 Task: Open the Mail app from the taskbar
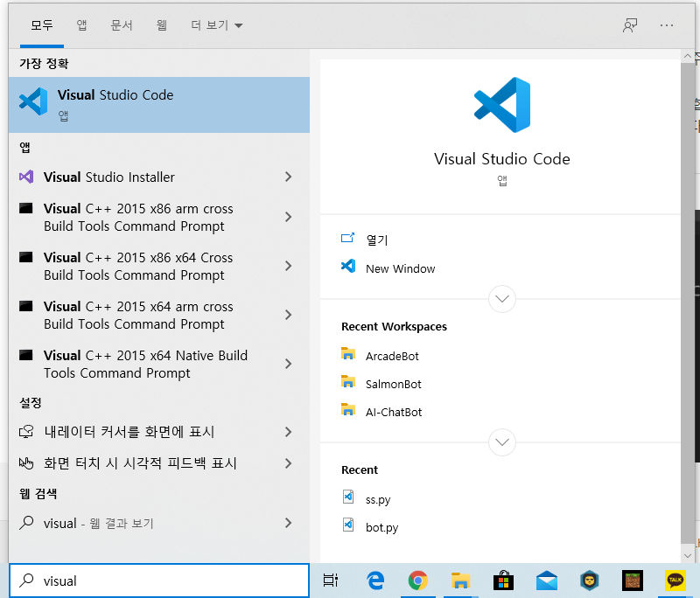pyautogui.click(x=546, y=581)
